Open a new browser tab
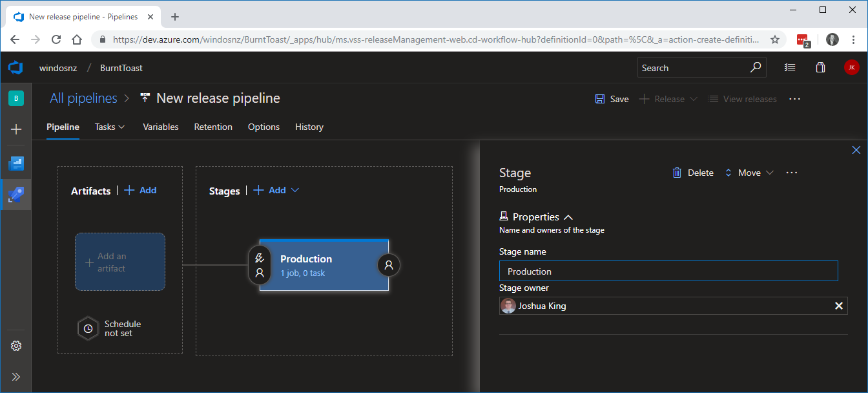The height and width of the screenshot is (393, 868). point(175,17)
